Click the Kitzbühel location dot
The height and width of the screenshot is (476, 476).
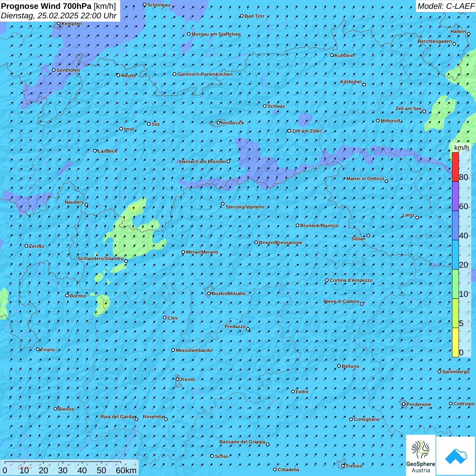364,84
